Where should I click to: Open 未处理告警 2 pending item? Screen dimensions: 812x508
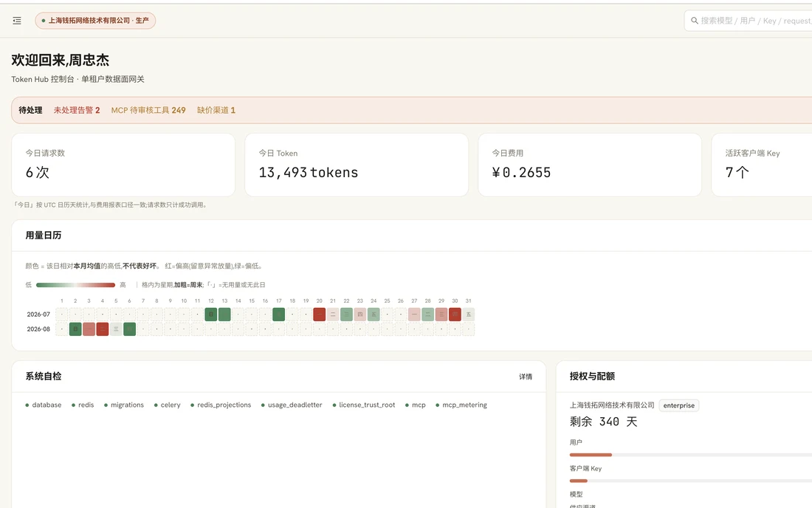coord(77,110)
